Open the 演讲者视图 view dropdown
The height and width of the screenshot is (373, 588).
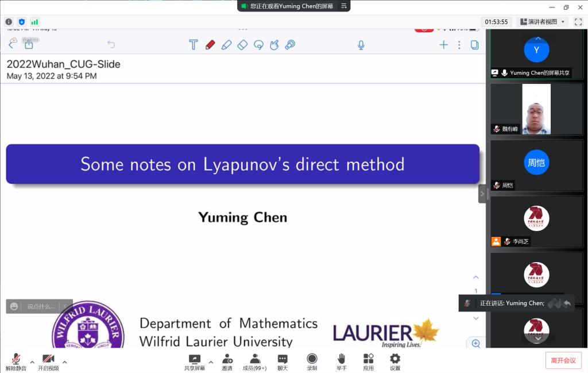pos(543,22)
